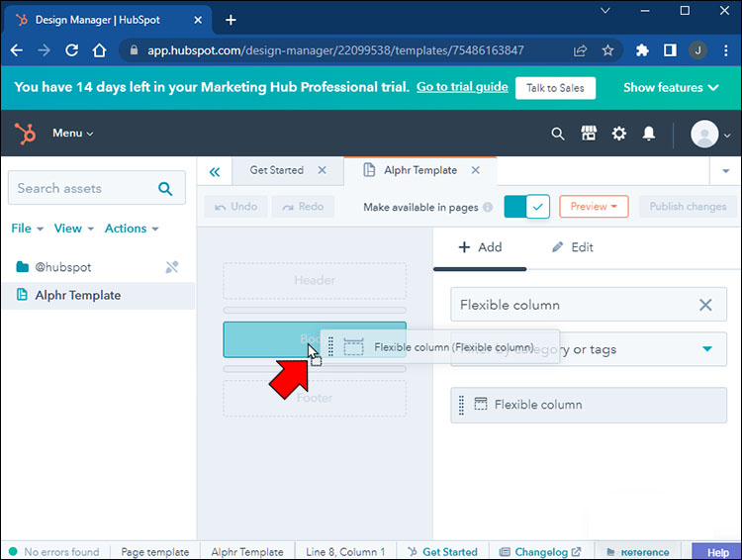Open the browser extensions puzzle icon
742x560 pixels.
642,50
